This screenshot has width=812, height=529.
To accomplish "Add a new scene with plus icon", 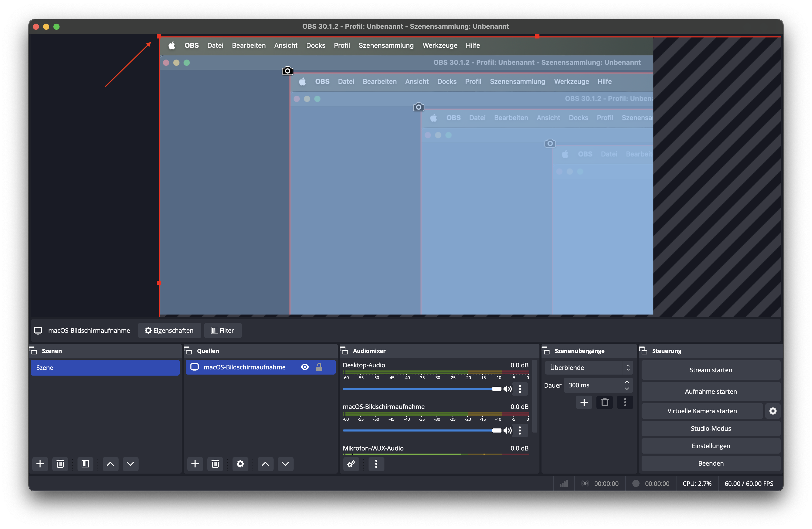I will [x=40, y=464].
